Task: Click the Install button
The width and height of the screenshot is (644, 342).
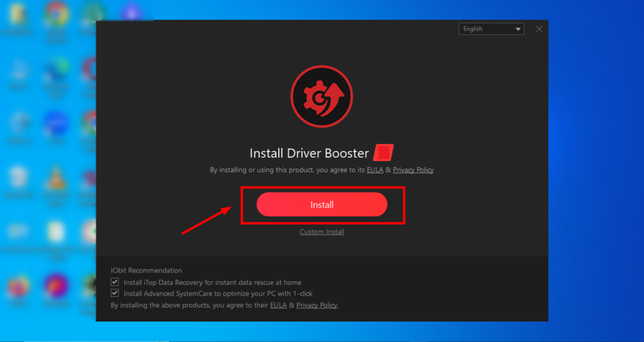Action: pyautogui.click(x=322, y=205)
